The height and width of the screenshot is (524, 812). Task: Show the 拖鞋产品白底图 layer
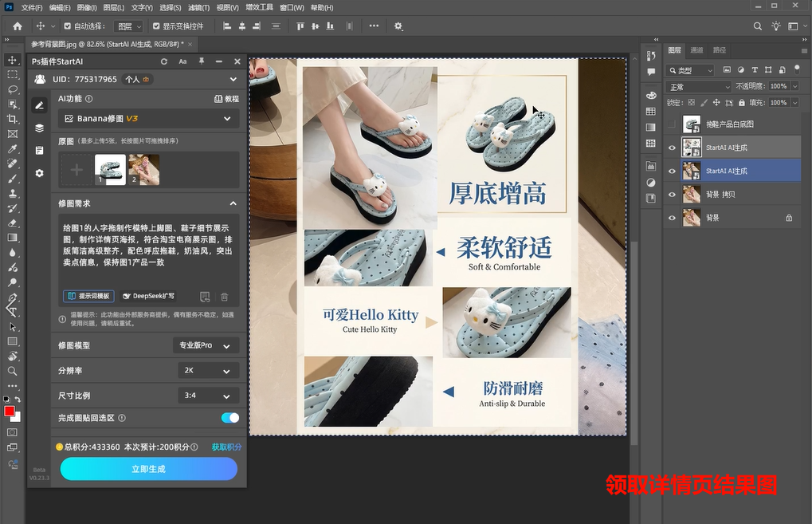(672, 124)
